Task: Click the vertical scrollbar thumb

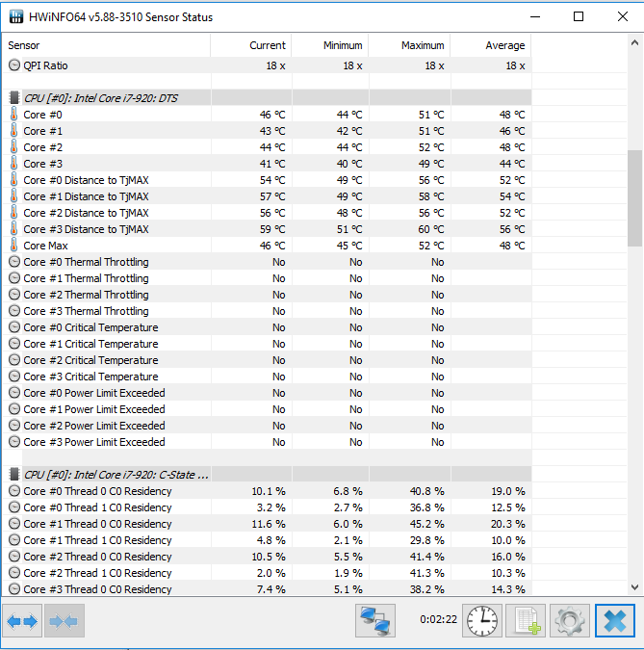Action: (x=634, y=198)
